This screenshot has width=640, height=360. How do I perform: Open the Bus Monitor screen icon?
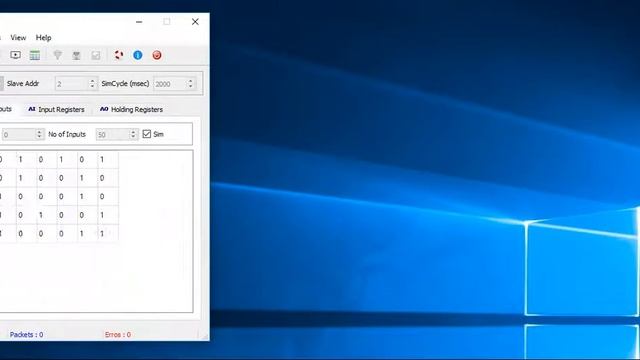16,55
